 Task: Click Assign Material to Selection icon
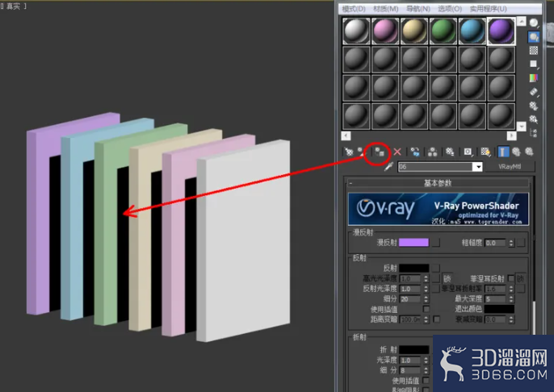click(x=380, y=152)
